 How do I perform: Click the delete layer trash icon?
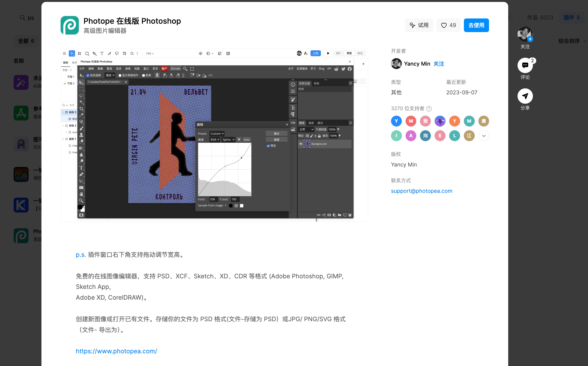[350, 215]
